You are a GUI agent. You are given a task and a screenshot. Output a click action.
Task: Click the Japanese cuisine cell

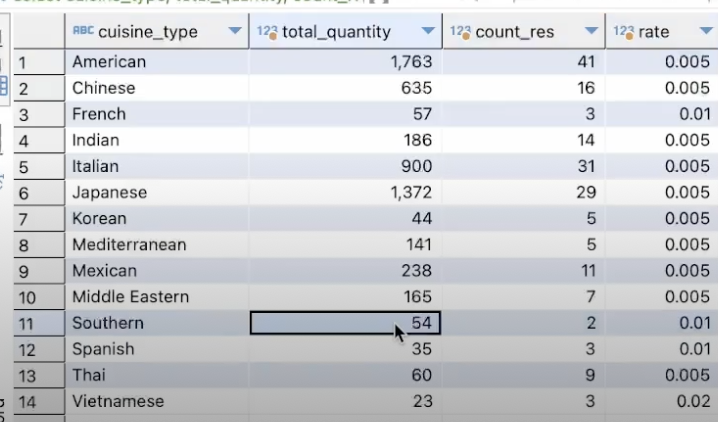click(157, 192)
